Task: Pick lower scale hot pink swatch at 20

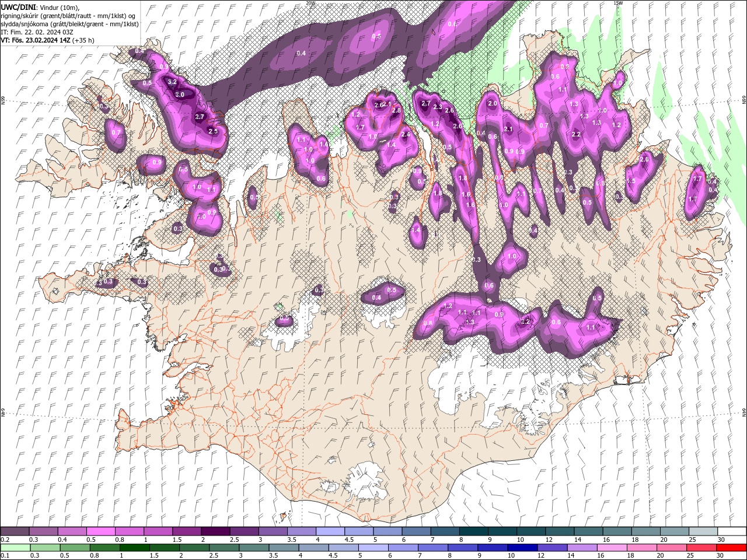Action: coord(672,548)
